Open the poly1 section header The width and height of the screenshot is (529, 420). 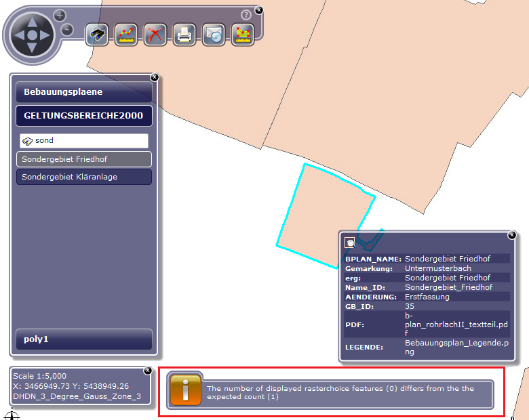[84, 339]
